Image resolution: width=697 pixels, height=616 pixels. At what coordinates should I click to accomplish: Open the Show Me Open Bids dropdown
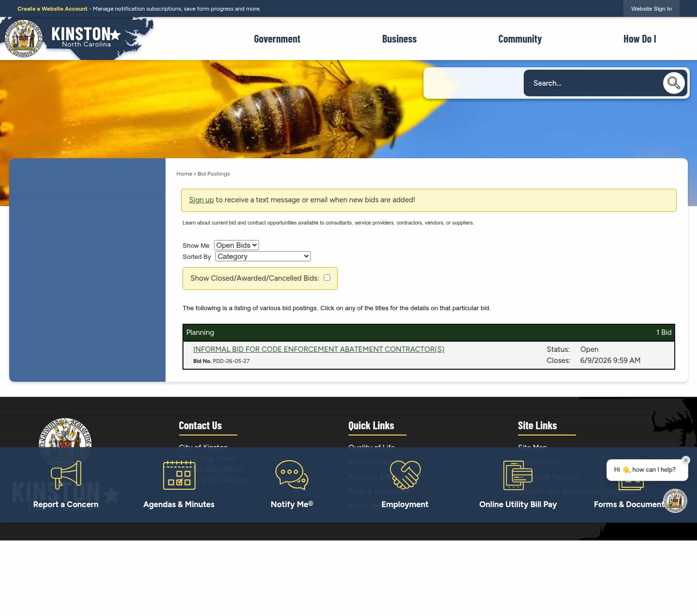pos(236,245)
